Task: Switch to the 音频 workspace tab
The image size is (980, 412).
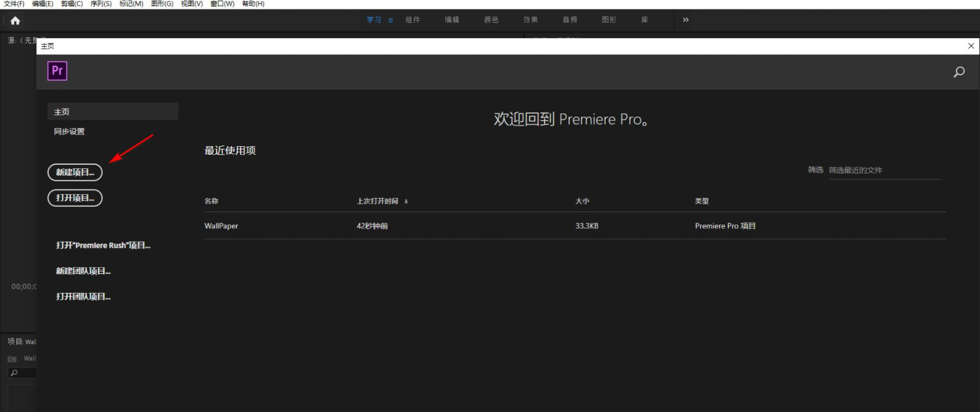Action: point(570,20)
